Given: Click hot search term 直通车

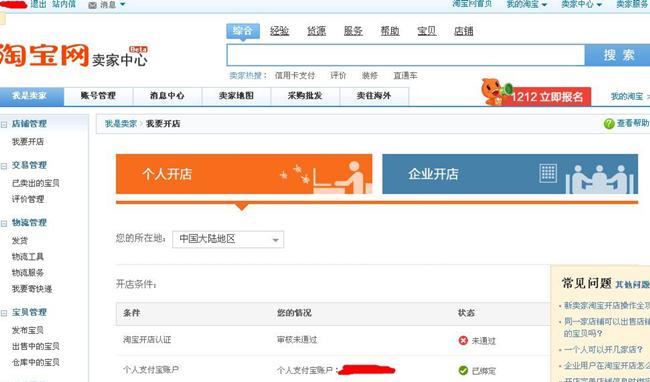Looking at the screenshot, I should [405, 76].
